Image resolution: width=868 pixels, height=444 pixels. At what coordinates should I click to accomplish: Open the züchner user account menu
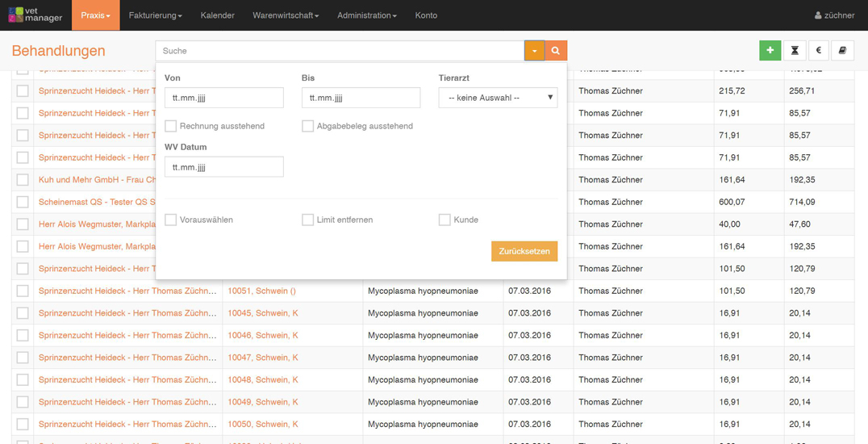(834, 15)
